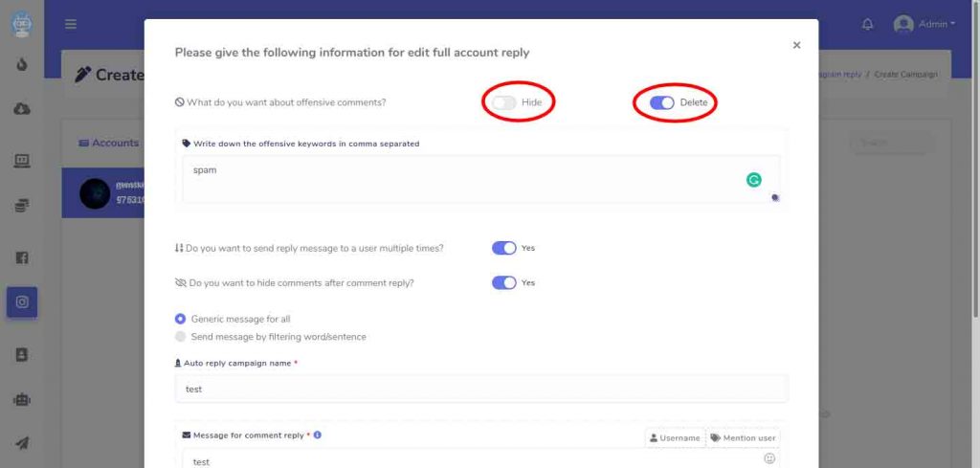Choose the Generic message for all option

234,319
